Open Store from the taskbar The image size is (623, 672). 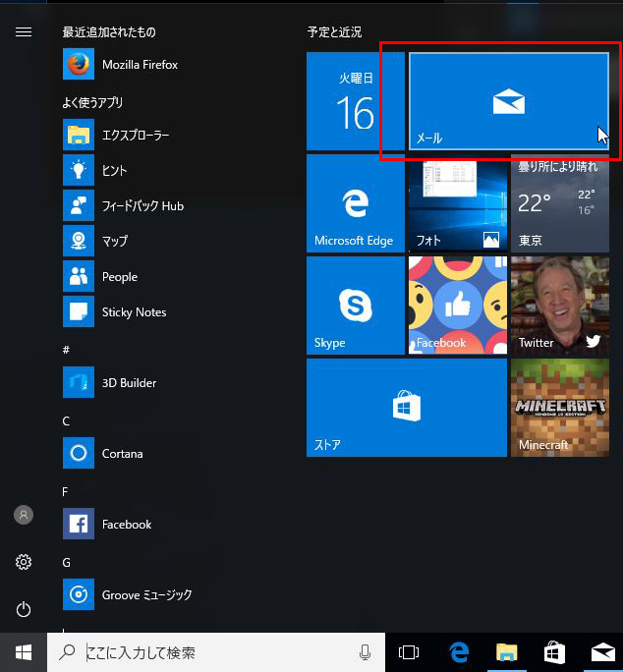tap(554, 652)
